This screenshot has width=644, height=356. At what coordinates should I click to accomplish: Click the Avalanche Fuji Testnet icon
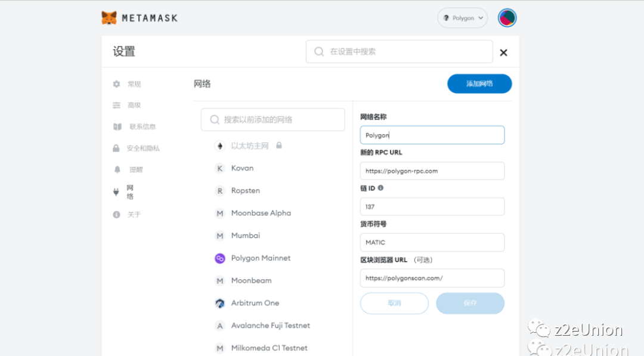pyautogui.click(x=220, y=326)
